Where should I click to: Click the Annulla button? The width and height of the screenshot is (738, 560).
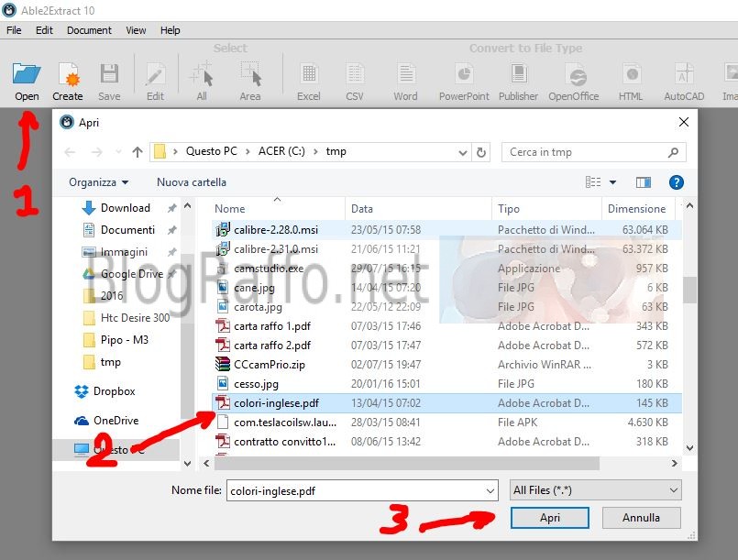coord(641,518)
